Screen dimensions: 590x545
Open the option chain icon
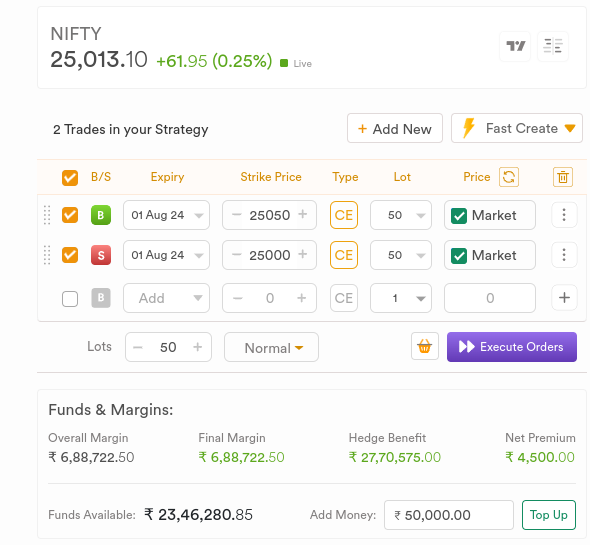point(553,46)
